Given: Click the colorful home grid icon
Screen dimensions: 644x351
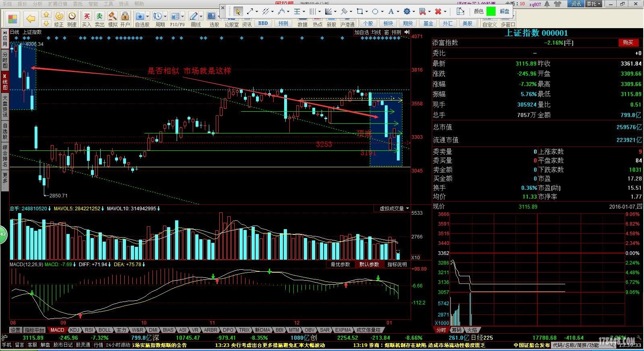Looking at the screenshot, I should click(12, 18).
